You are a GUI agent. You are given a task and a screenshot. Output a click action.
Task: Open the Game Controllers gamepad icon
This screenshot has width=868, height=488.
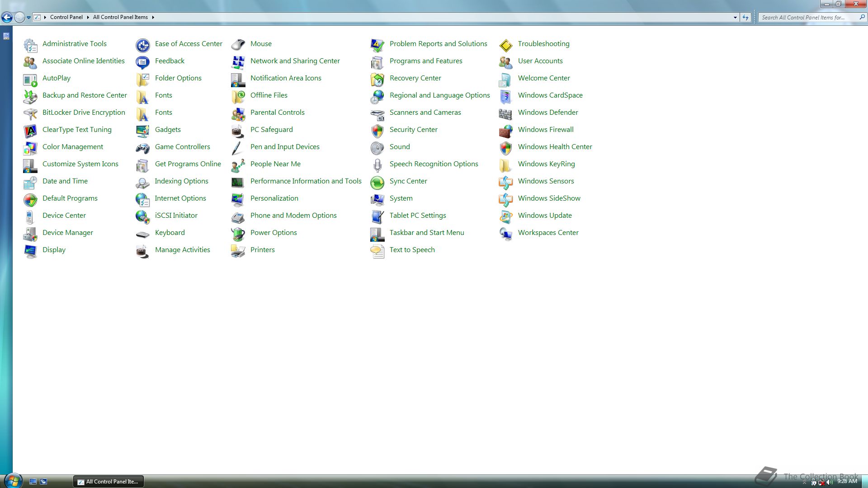point(142,148)
